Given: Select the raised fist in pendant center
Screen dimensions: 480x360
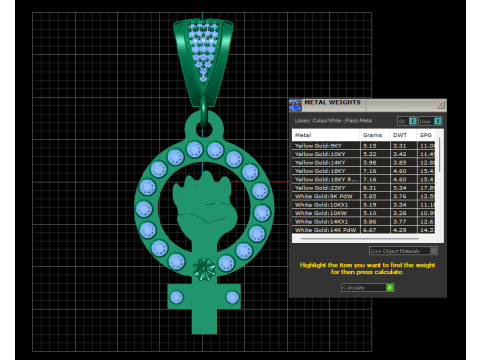Looking at the screenshot, I should (204, 205).
